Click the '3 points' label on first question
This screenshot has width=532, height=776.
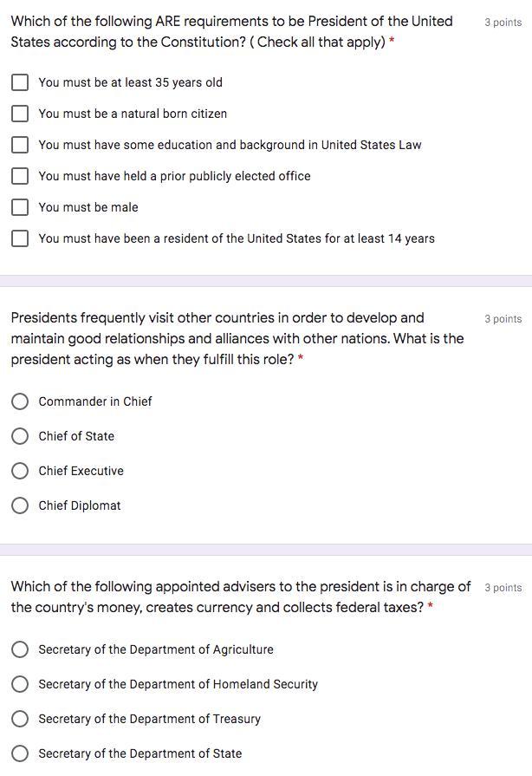(503, 23)
